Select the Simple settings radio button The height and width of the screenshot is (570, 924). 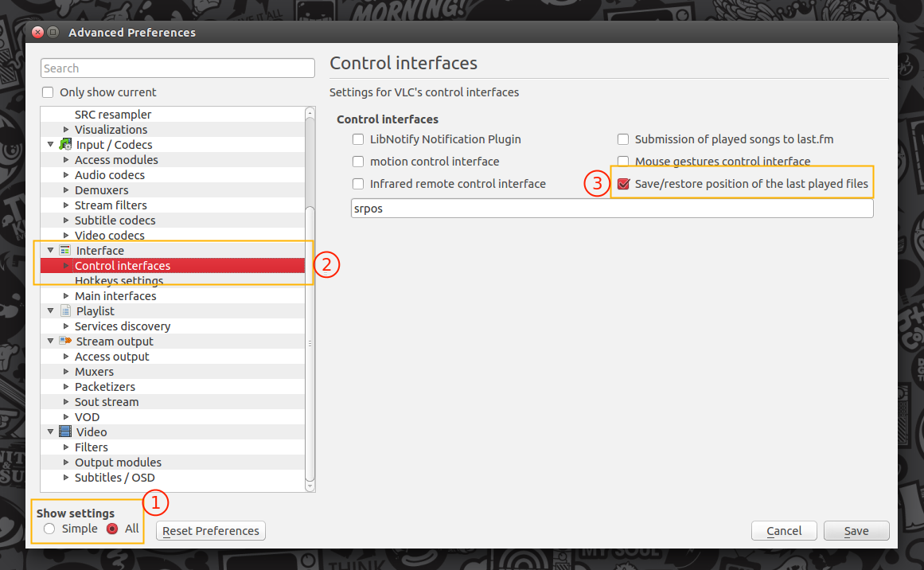(x=50, y=529)
